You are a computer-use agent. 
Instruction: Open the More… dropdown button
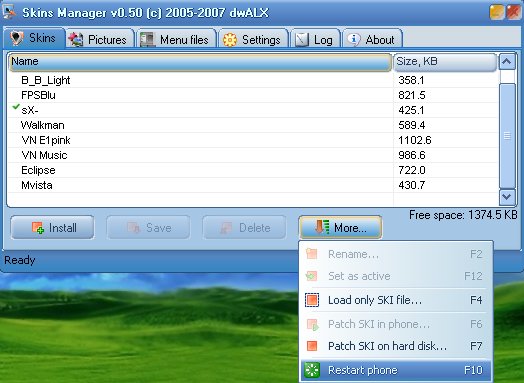[340, 228]
